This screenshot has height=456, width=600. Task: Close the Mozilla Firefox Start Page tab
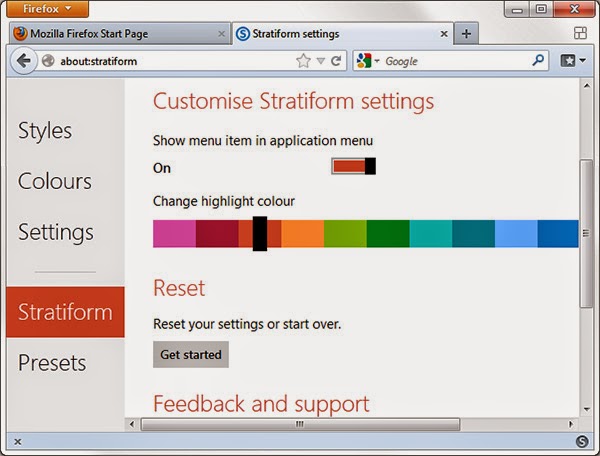click(221, 34)
